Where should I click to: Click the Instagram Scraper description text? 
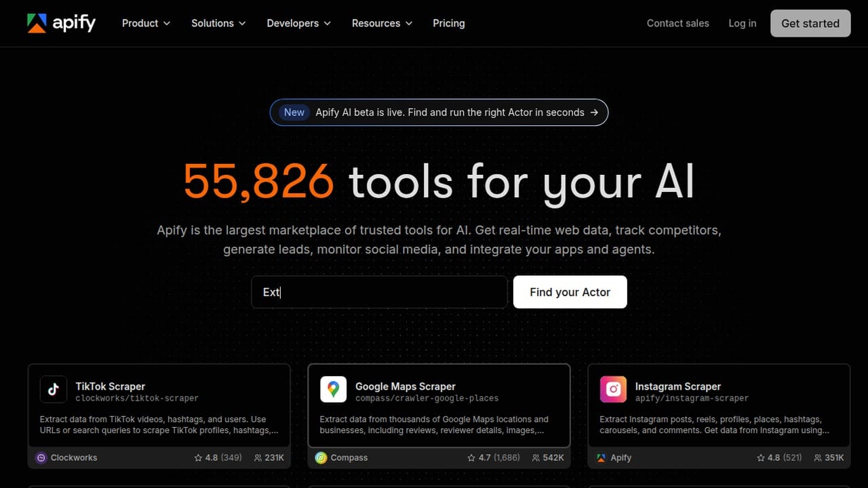(x=715, y=425)
